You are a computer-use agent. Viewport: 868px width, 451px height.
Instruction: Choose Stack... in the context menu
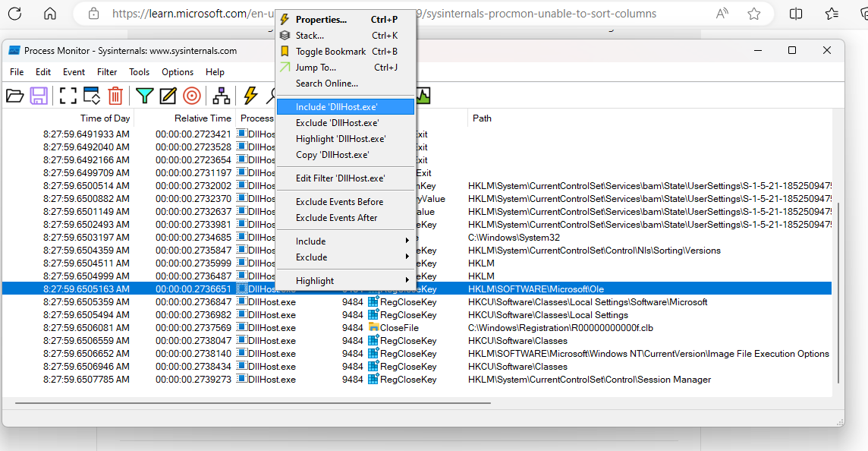[x=345, y=36]
